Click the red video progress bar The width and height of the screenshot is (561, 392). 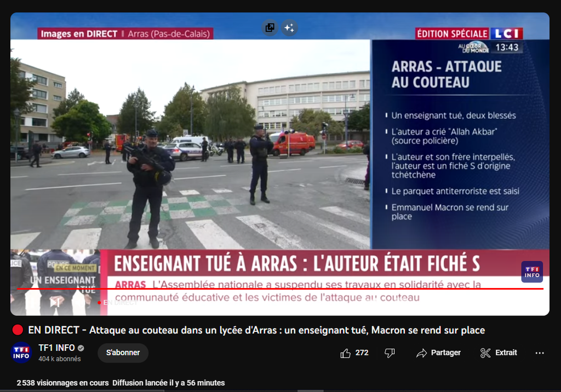[280, 289]
